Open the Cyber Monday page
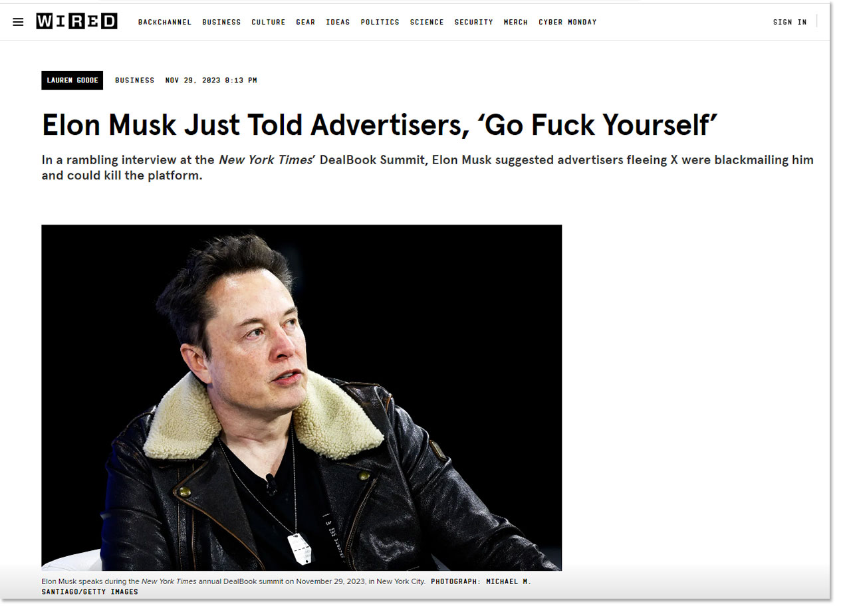Viewport: 851px width, 616px height. [567, 22]
